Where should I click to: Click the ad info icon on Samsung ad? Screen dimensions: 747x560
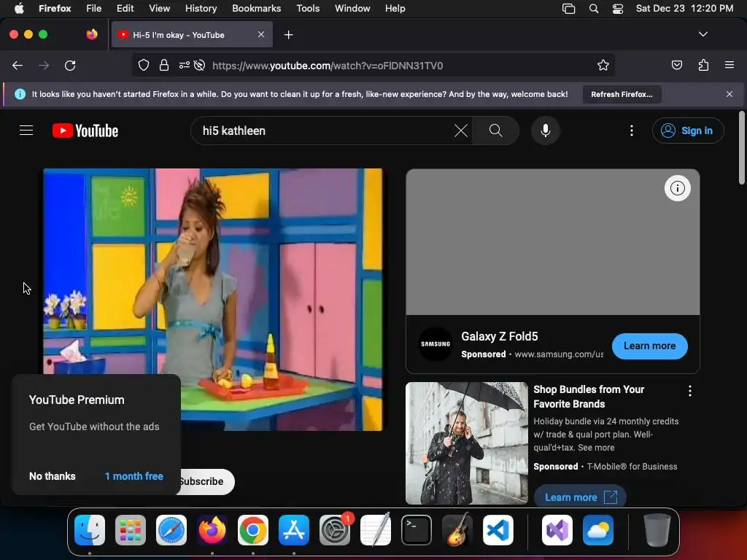(x=678, y=189)
